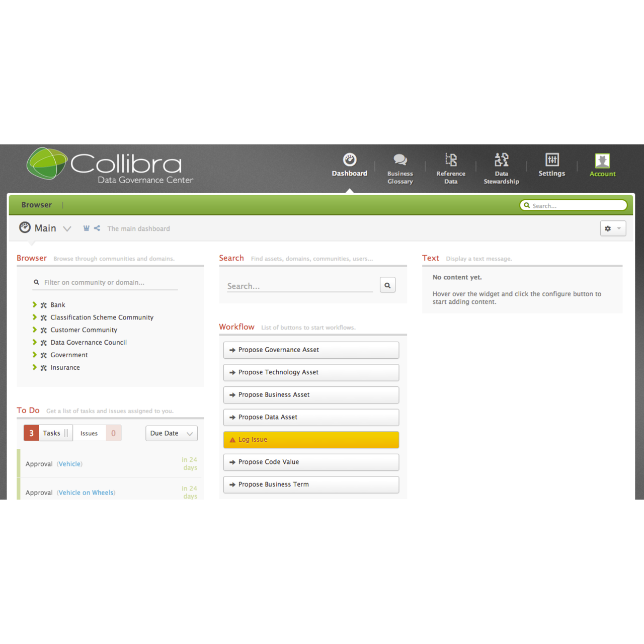The image size is (644, 644).
Task: Switch to the Issues tab in To Do
Action: (90, 433)
